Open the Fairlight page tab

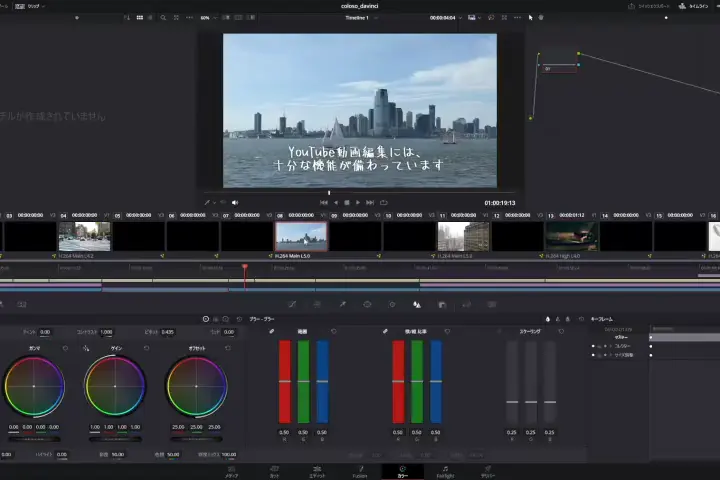click(445, 472)
